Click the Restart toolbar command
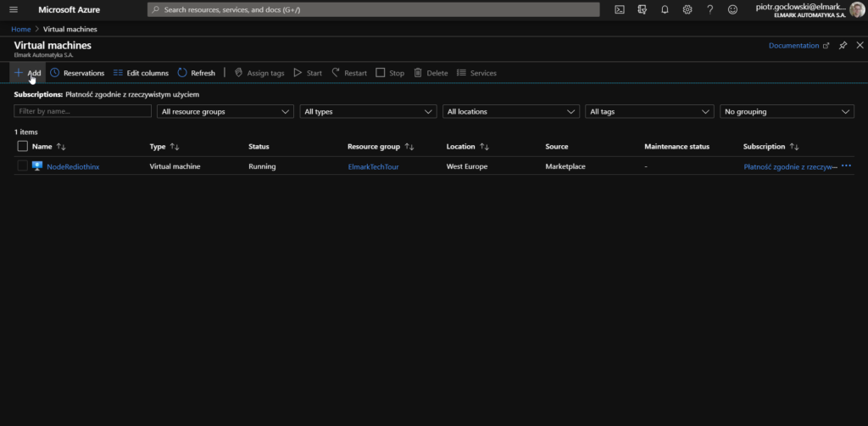The image size is (868, 426). [x=349, y=73]
